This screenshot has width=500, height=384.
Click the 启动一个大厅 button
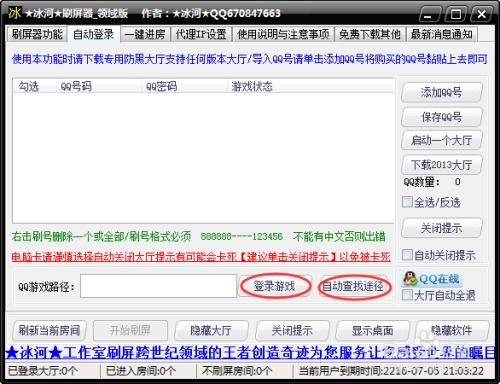pos(442,140)
